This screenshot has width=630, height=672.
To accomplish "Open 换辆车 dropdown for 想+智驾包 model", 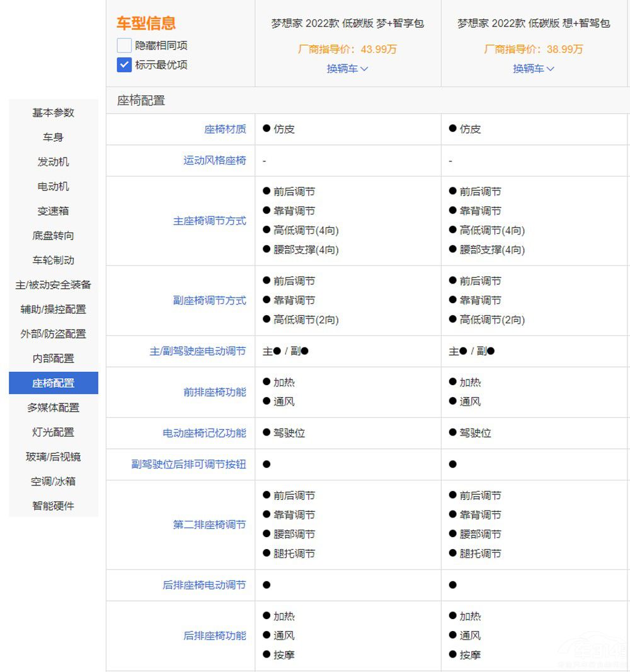I will (x=533, y=69).
